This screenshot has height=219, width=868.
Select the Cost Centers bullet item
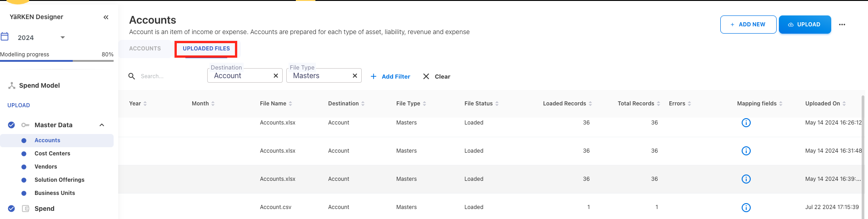click(x=52, y=154)
